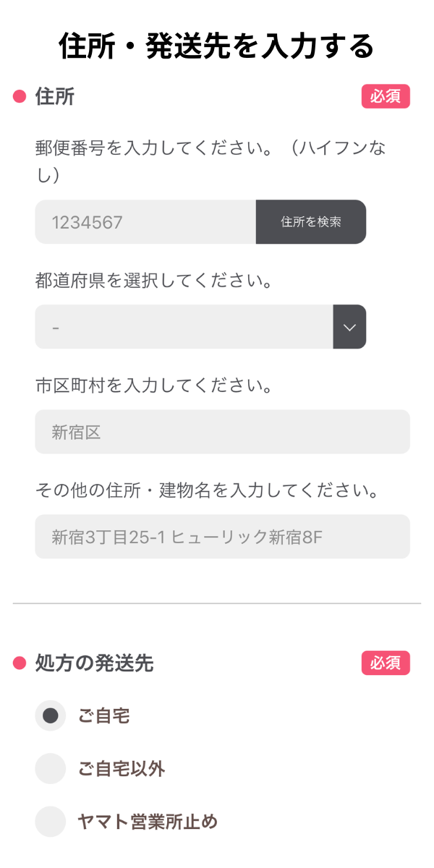434x868 pixels.
Task: Click the 市区町村を入力してください label
Action: [153, 386]
